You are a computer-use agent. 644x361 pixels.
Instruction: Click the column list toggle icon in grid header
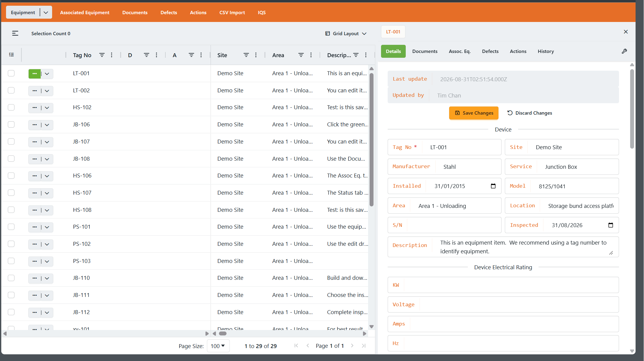(11, 55)
